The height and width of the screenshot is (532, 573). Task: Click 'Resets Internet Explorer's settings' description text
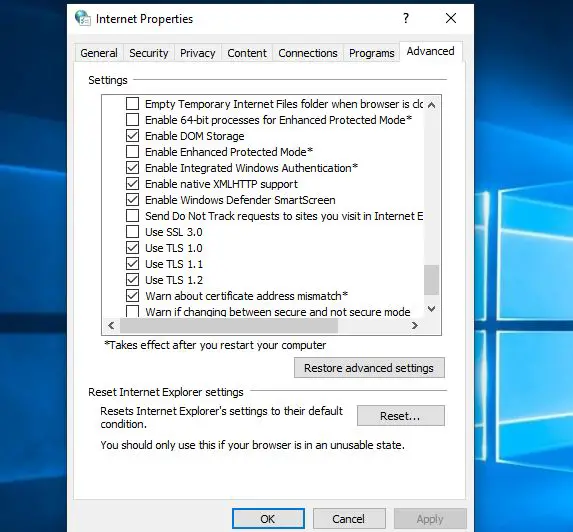click(221, 417)
